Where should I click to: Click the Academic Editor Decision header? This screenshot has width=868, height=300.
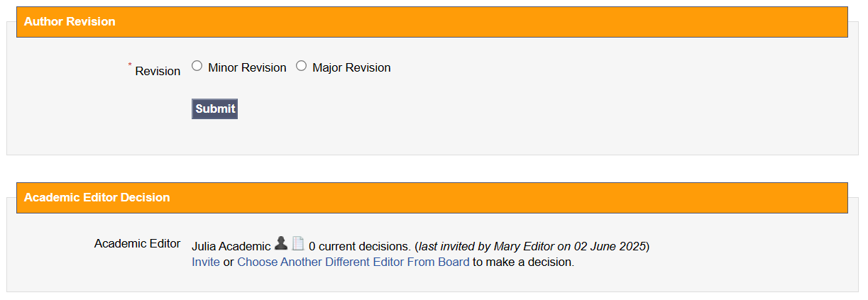97,198
